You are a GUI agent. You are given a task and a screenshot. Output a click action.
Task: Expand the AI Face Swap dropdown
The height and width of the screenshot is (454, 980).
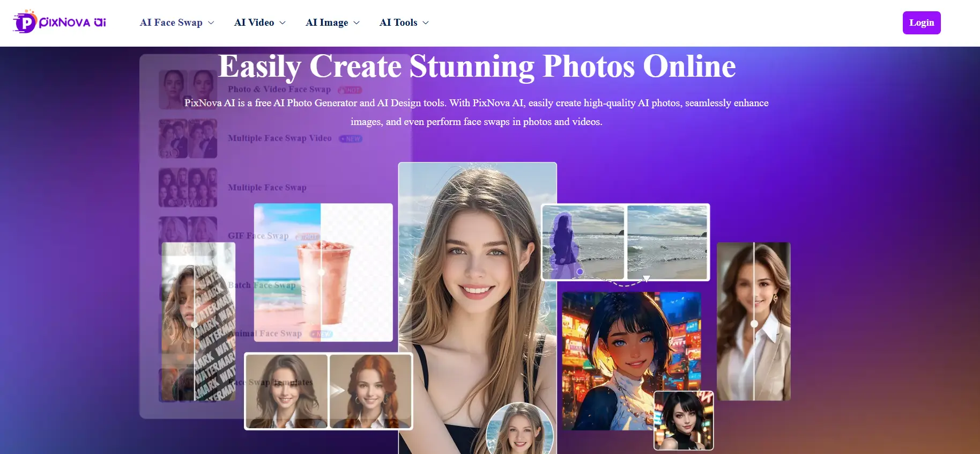[177, 23]
